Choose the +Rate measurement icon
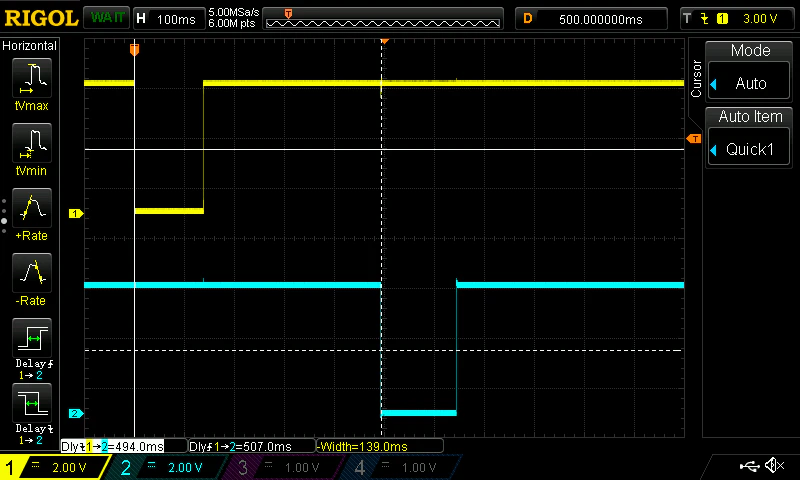 tap(32, 208)
